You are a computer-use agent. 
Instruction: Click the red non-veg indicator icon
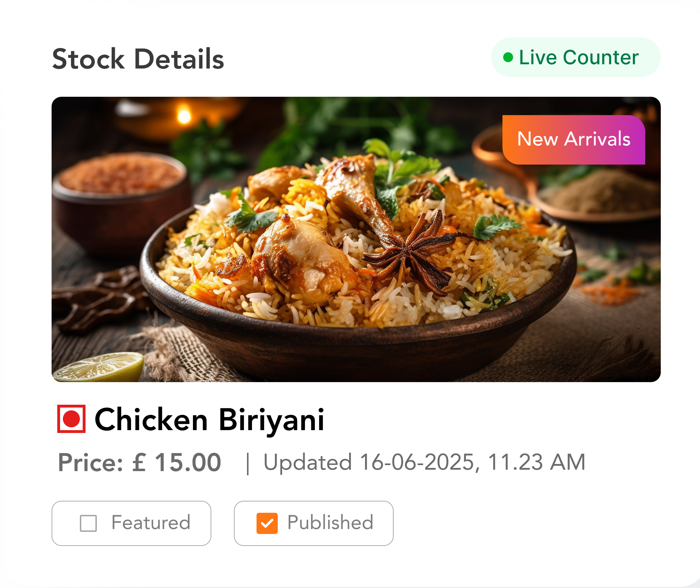[71, 419]
